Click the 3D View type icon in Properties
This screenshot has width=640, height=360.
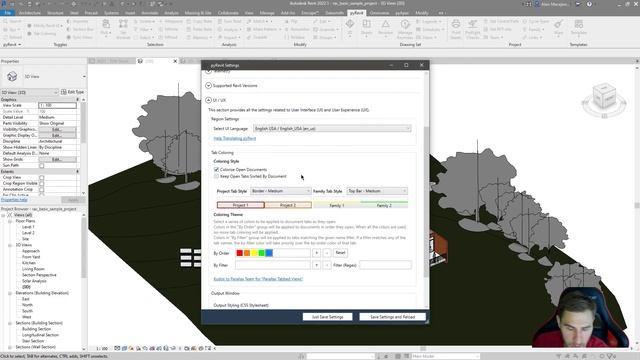(x=12, y=76)
